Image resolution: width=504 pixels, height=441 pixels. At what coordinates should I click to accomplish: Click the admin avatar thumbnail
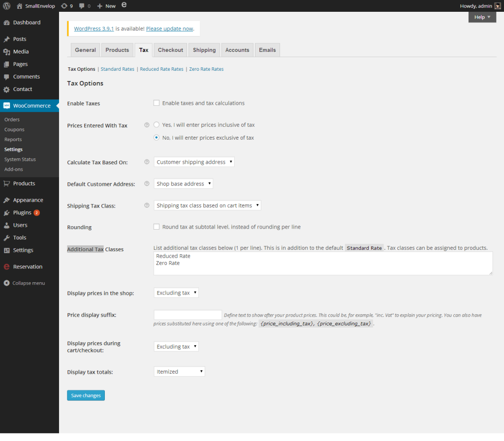click(497, 6)
